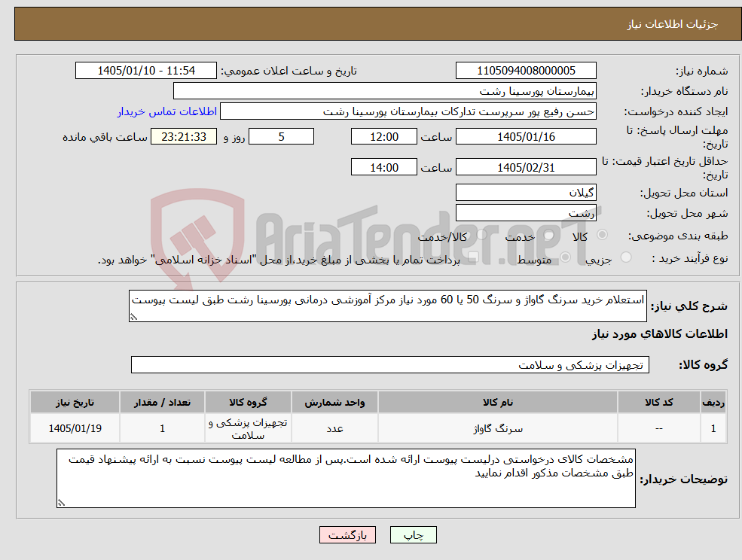The height and width of the screenshot is (560, 742).
Task: Click the اطلاعات کالاهای مورد نیاز heading
Action: [660, 334]
